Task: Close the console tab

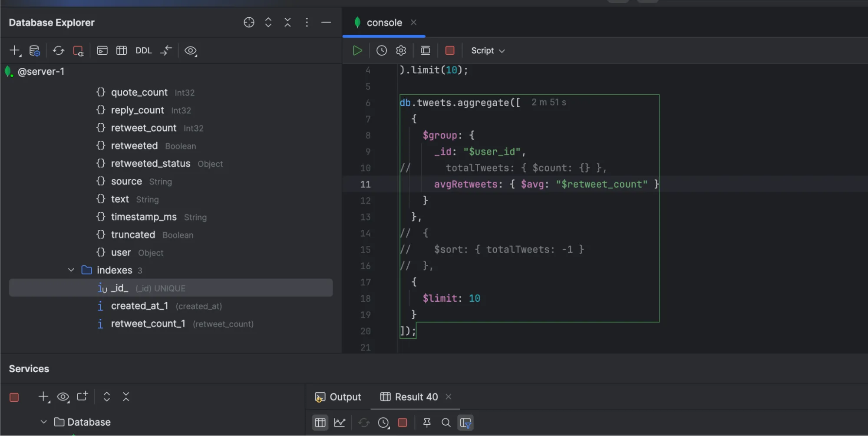Action: (413, 22)
